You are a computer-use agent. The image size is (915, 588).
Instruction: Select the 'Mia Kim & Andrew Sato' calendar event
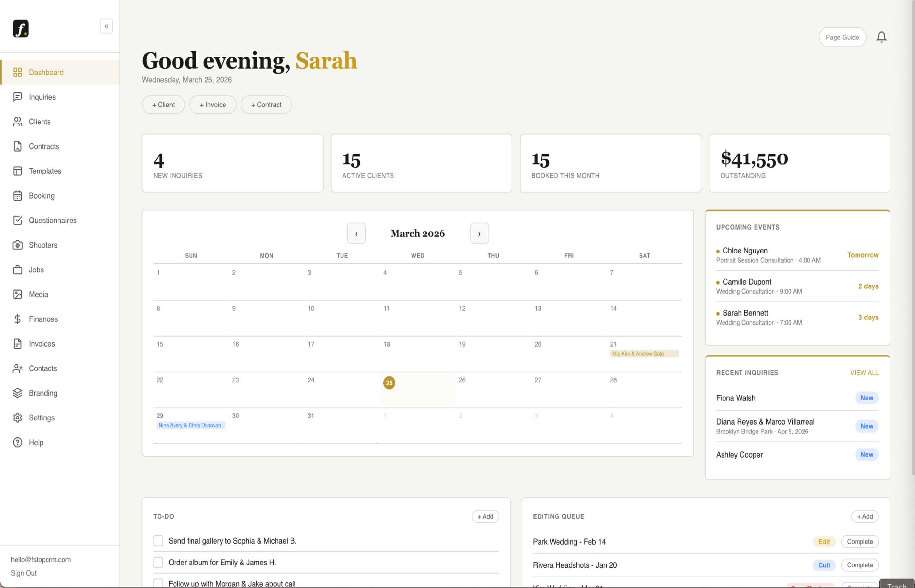644,353
